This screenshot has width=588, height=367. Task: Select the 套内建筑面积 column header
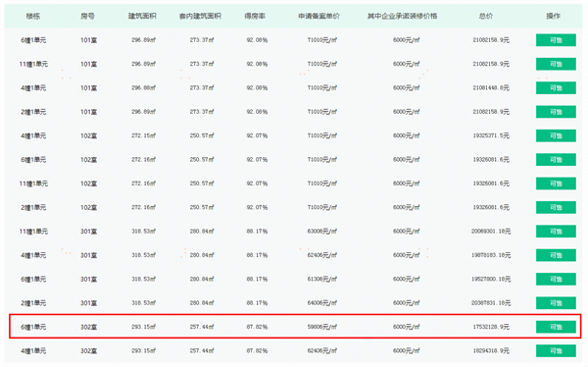point(200,16)
